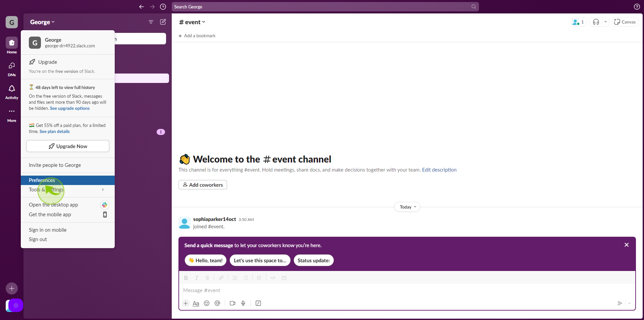644x320 pixels.
Task: Mention someone with the @ icon
Action: [217, 303]
